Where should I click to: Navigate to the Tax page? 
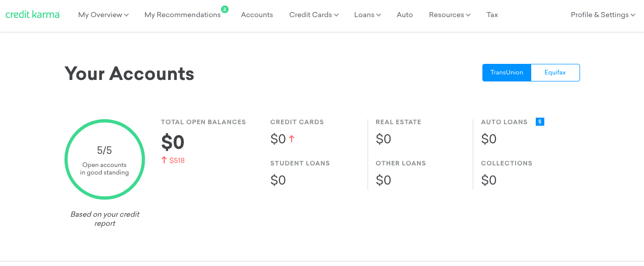tap(492, 15)
